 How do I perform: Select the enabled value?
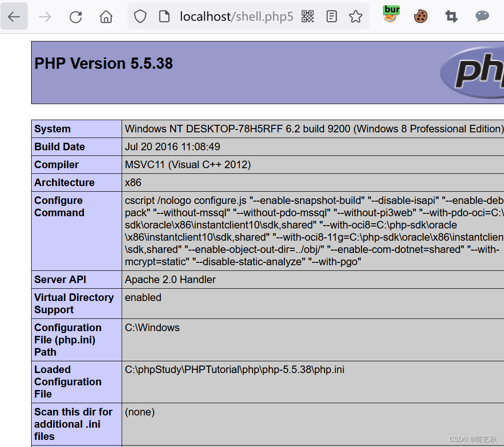pos(143,297)
